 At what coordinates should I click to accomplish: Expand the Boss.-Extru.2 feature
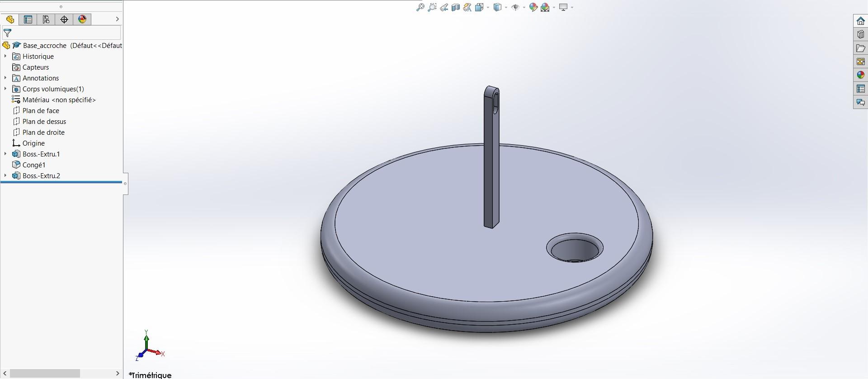tap(5, 175)
